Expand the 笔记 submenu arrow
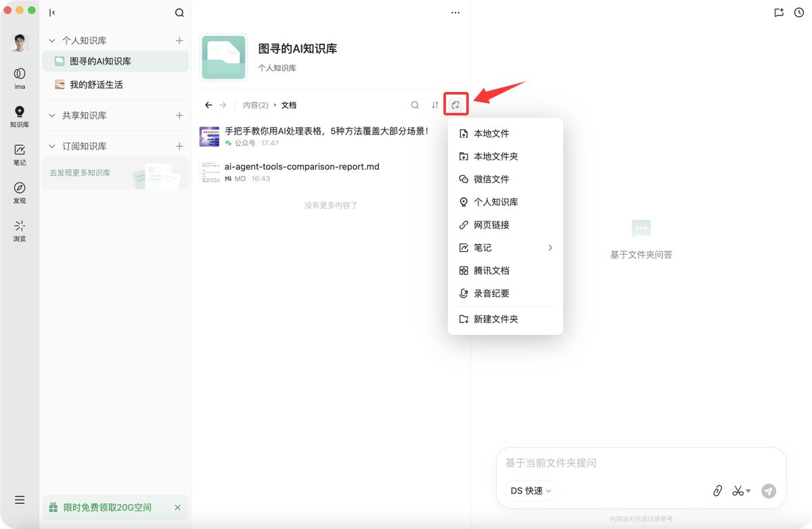 tap(550, 248)
